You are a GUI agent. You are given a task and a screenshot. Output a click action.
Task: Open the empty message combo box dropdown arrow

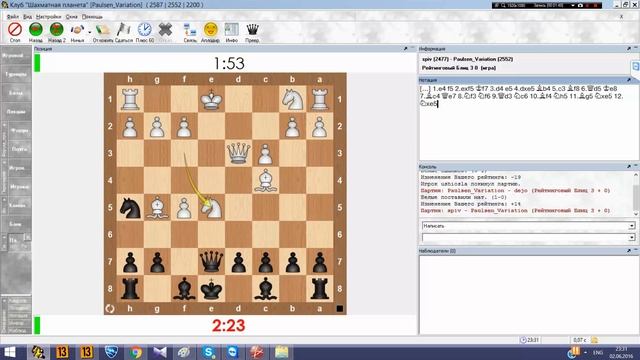coord(632,238)
